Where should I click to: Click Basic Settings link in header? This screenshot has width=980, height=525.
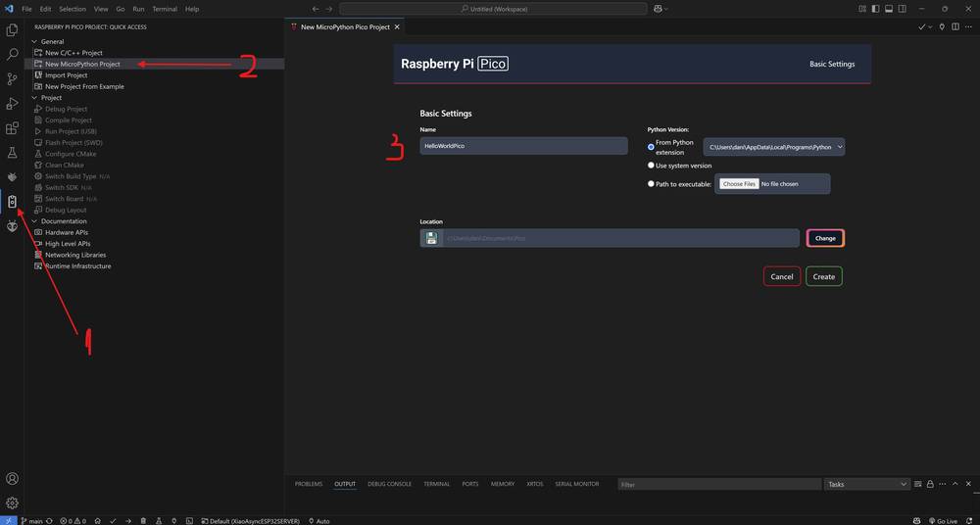(832, 64)
